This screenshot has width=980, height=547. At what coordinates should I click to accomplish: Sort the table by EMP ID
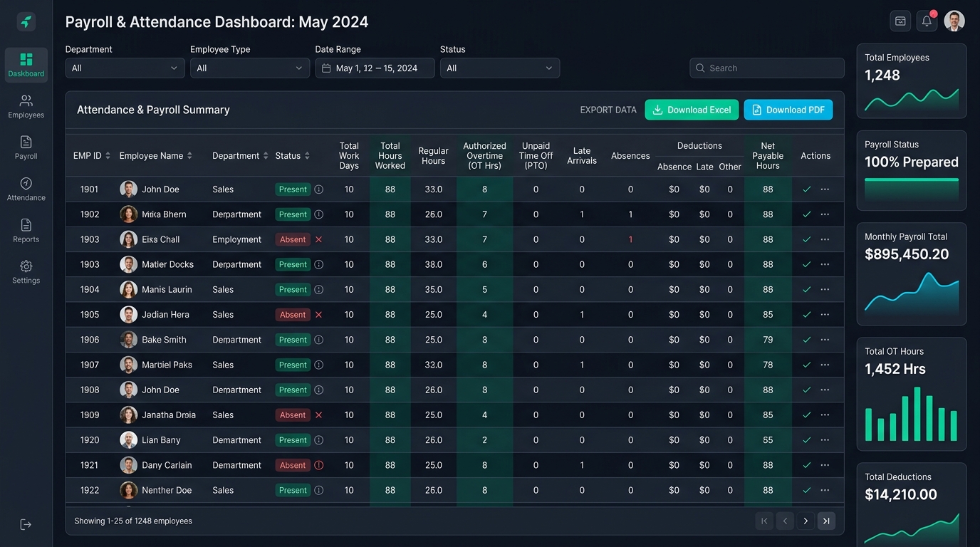click(x=92, y=156)
